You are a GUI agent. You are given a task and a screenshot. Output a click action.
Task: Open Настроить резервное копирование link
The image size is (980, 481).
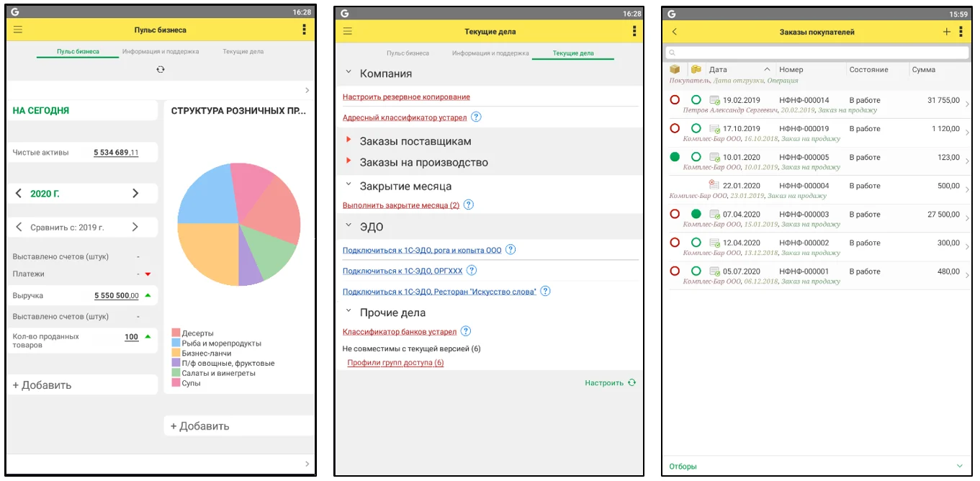coord(406,96)
